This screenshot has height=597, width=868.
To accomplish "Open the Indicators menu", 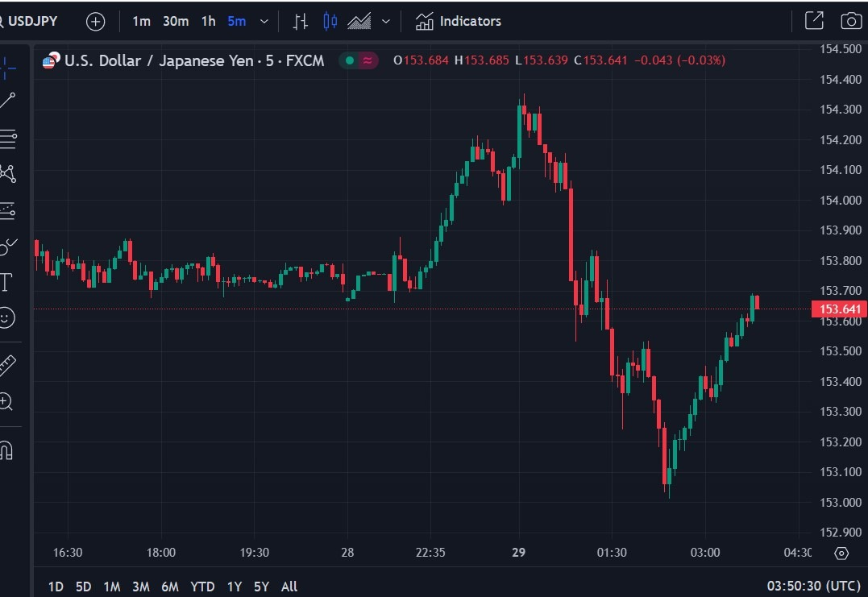I will click(459, 21).
